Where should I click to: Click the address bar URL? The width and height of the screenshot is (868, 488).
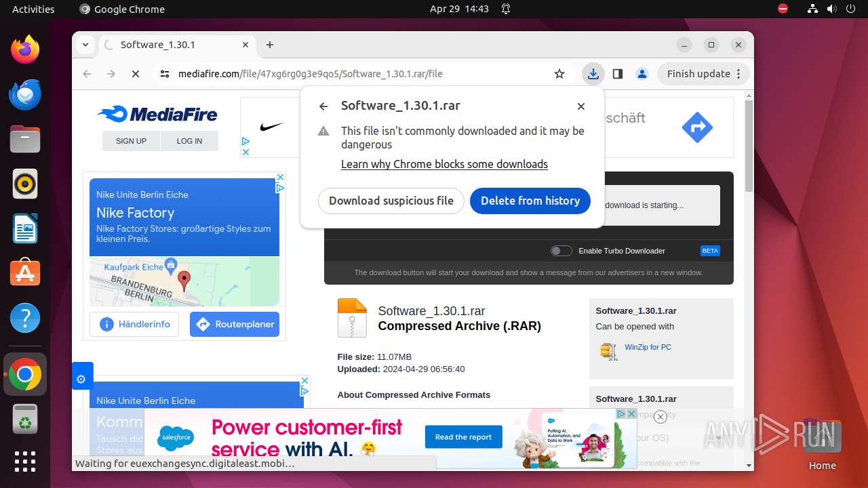310,74
